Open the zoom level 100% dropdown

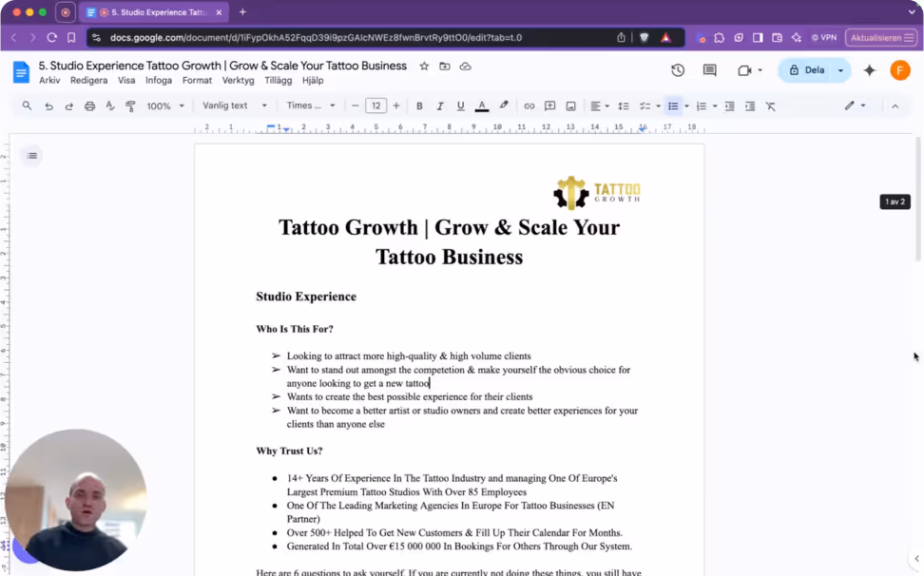tap(165, 106)
